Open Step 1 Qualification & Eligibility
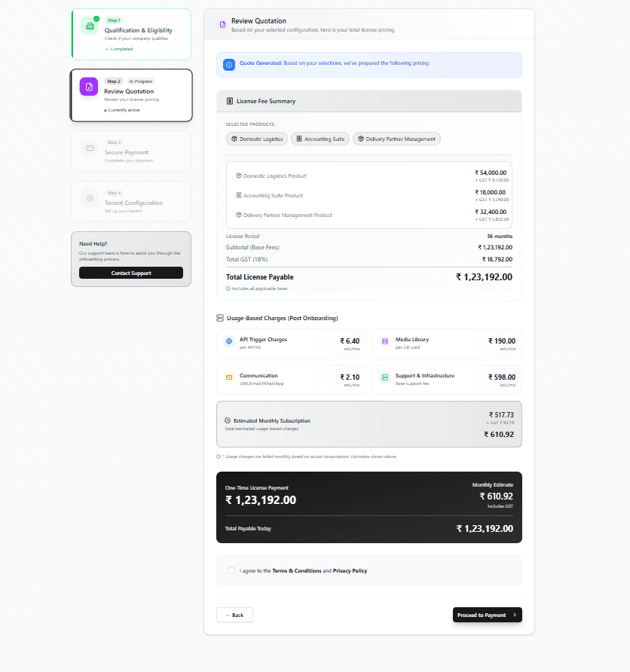630x672 pixels. pyautogui.click(x=131, y=35)
